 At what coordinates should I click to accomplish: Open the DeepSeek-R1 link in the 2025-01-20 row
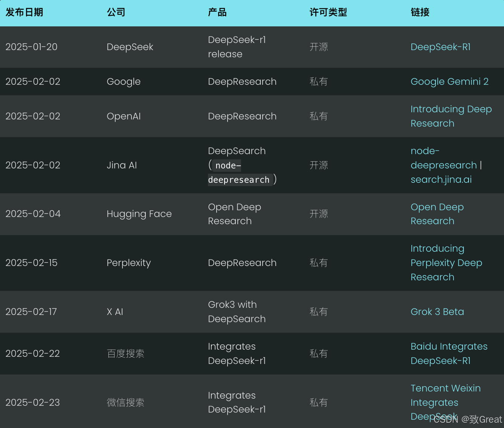tap(440, 47)
